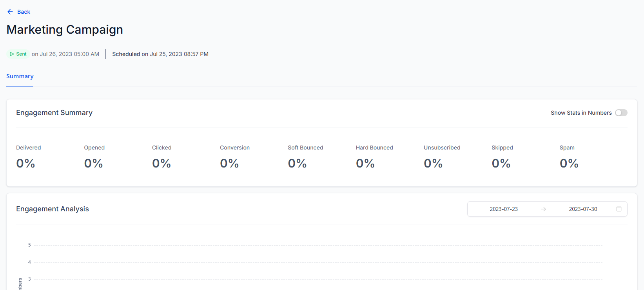Image resolution: width=644 pixels, height=290 pixels.
Task: Click the calendar icon in date range picker
Action: [x=619, y=209]
